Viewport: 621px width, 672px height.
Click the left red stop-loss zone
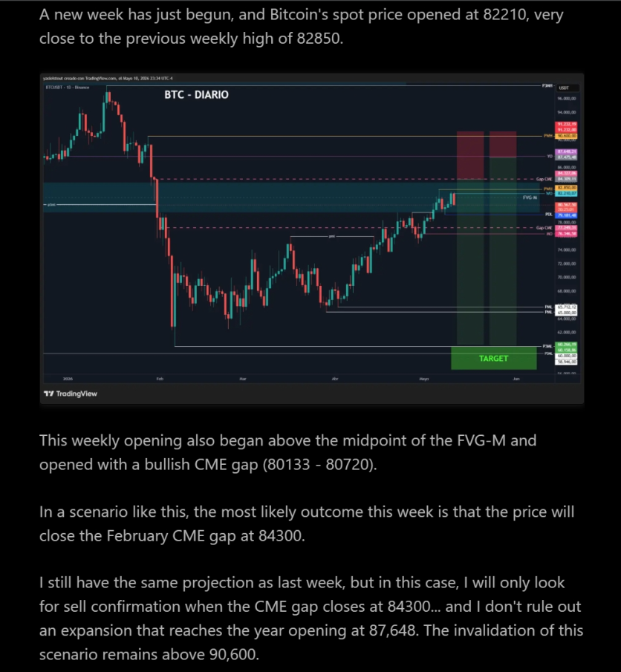tap(470, 155)
